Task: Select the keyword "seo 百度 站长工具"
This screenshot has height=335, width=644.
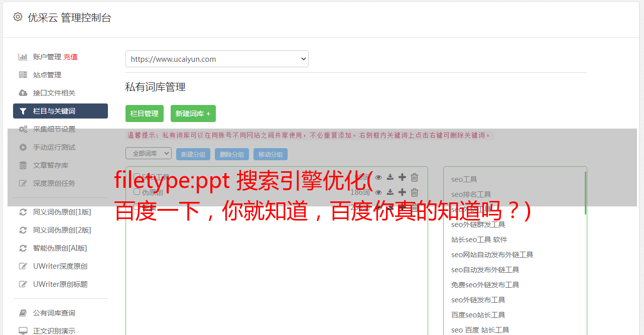Action: tap(480, 330)
